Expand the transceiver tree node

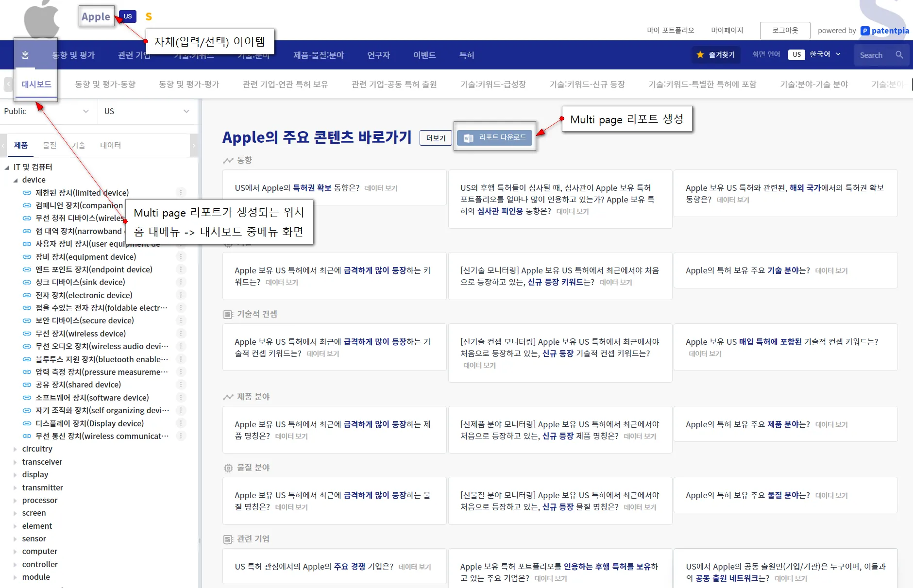coord(16,462)
